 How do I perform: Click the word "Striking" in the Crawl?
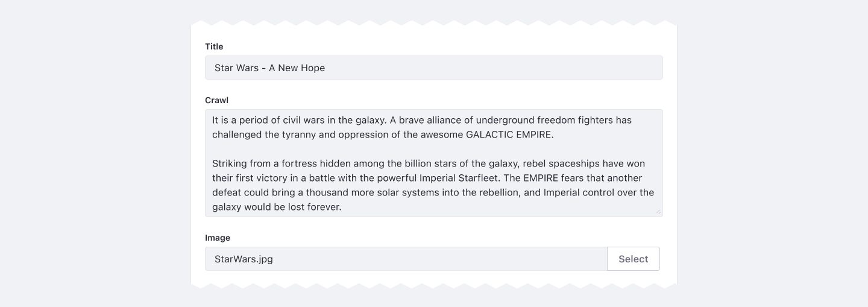[x=230, y=163]
